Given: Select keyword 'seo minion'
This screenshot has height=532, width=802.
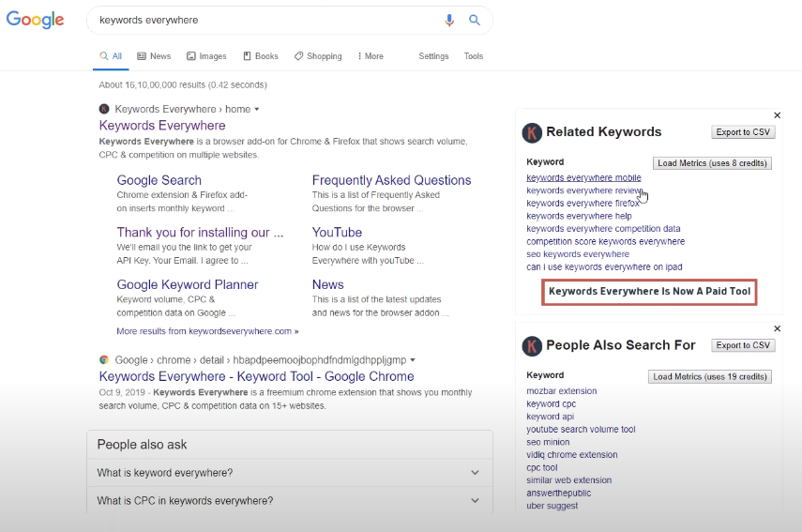Looking at the screenshot, I should pyautogui.click(x=548, y=442).
